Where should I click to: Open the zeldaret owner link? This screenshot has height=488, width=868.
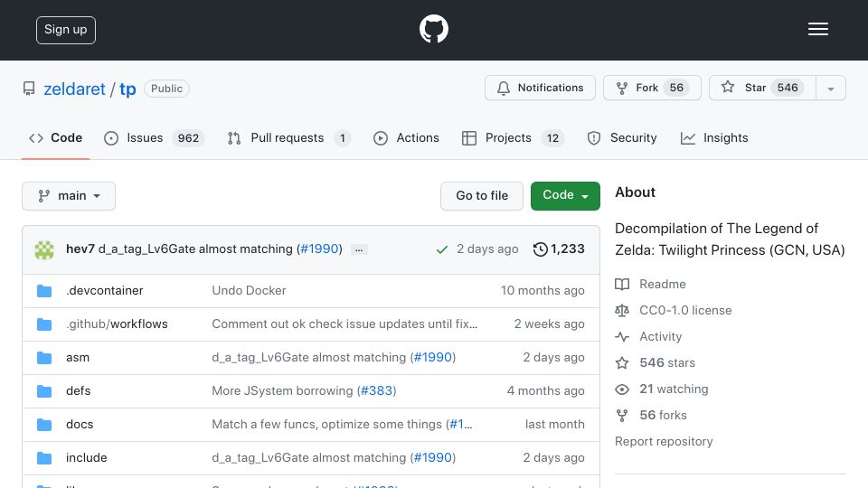(74, 89)
